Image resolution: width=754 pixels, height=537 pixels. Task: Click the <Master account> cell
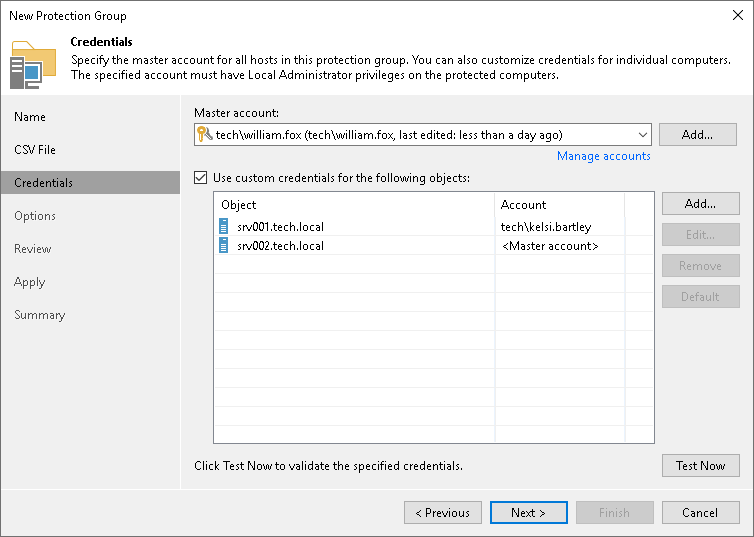(550, 246)
